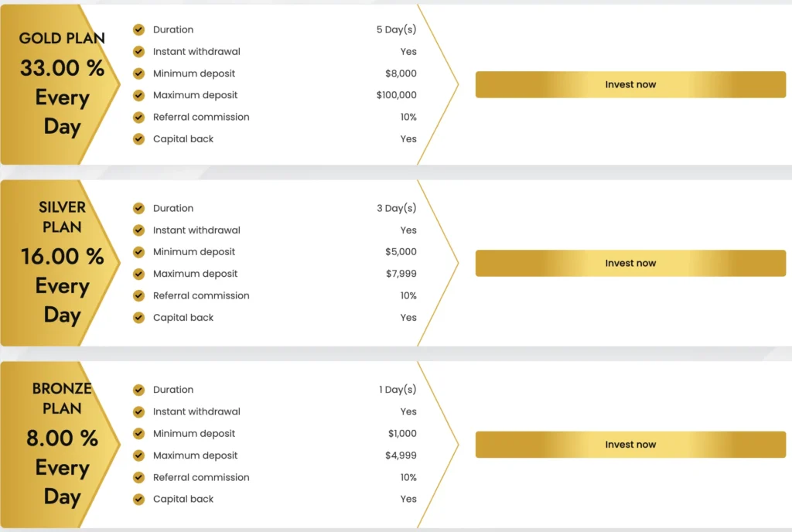
Task: Click checkmark next to Silver Plan Duration
Action: (x=139, y=208)
